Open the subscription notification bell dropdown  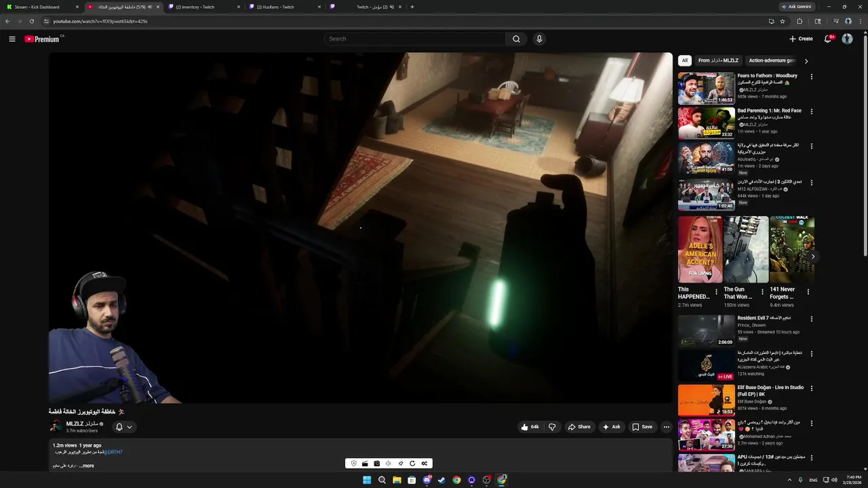pyautogui.click(x=123, y=427)
